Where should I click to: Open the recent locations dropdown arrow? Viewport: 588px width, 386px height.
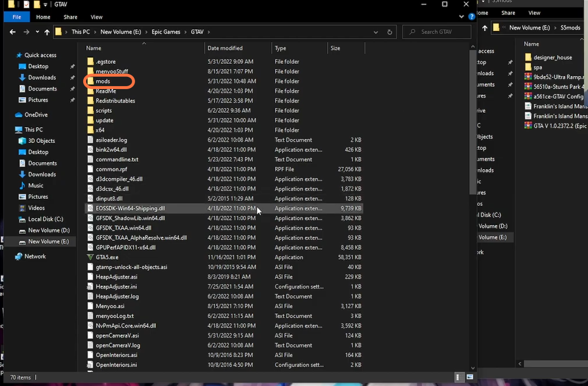click(x=37, y=32)
